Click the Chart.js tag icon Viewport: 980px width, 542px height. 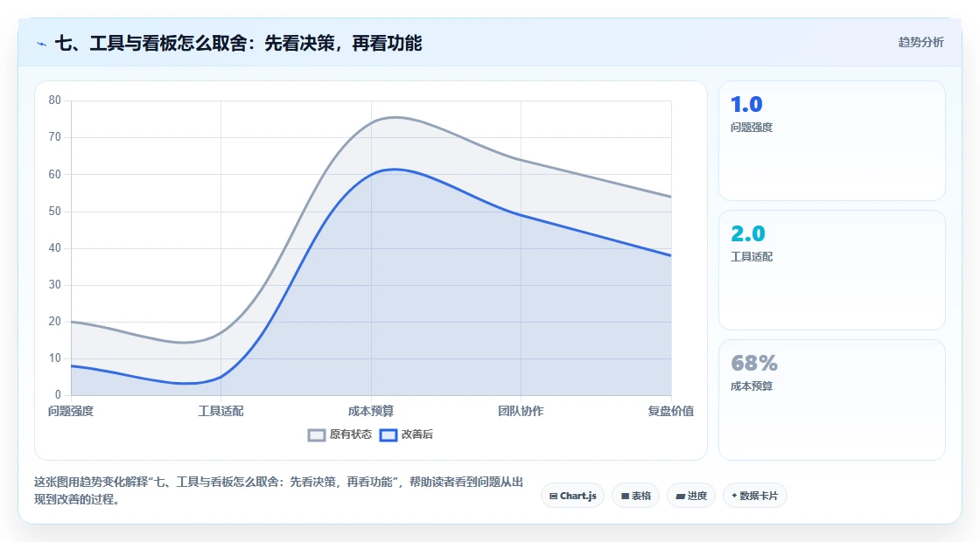(554, 497)
